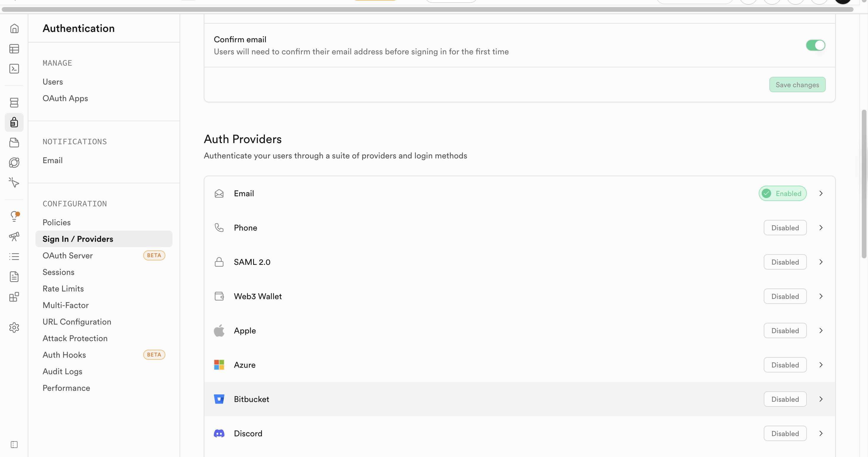Open the Advisors lightbulb icon
This screenshot has height=457, width=868.
pyautogui.click(x=14, y=216)
